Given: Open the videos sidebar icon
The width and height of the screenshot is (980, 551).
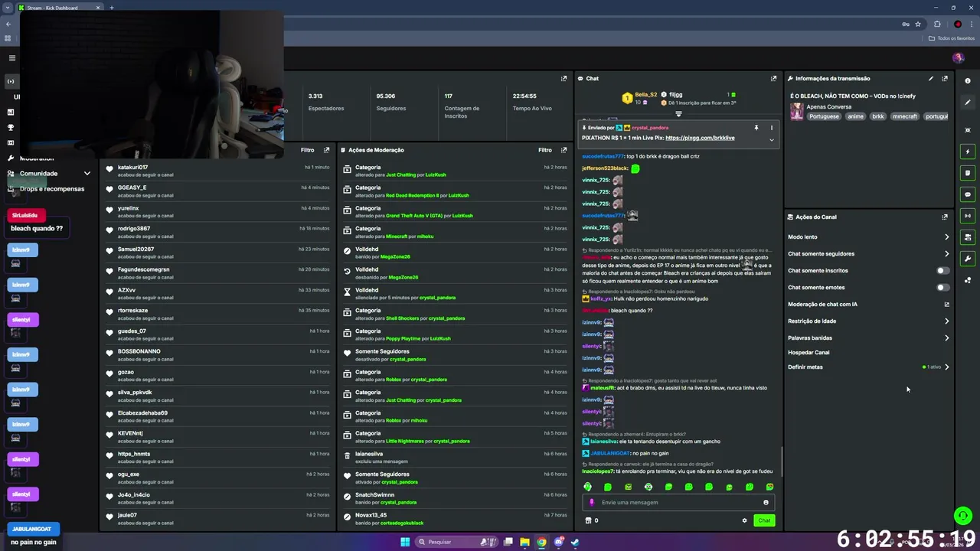Looking at the screenshot, I should point(11,142).
